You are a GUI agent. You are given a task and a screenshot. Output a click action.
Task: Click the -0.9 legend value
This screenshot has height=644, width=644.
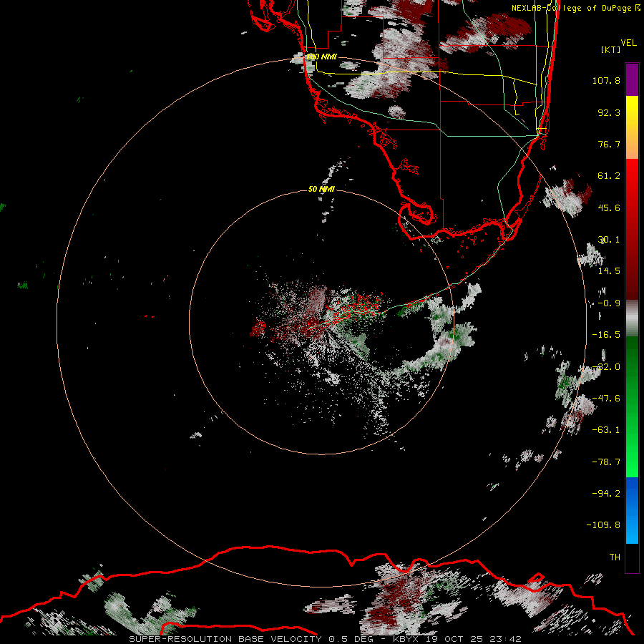click(x=609, y=303)
